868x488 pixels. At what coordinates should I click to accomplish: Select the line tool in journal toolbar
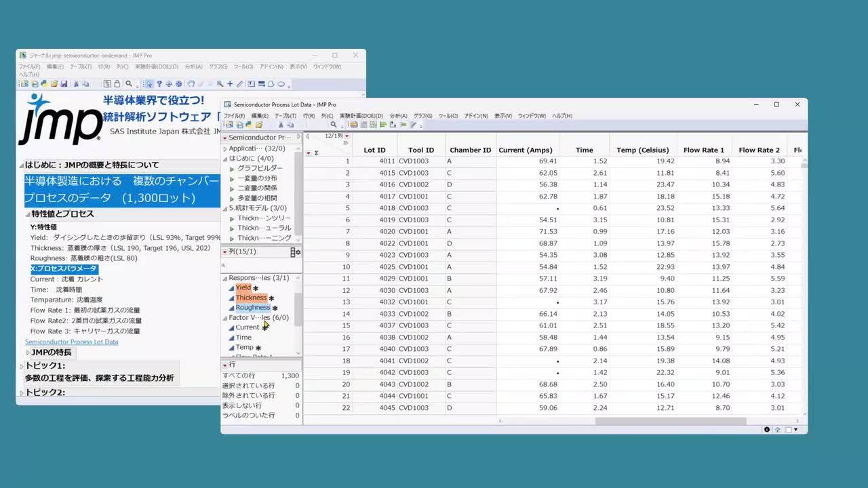tap(261, 84)
